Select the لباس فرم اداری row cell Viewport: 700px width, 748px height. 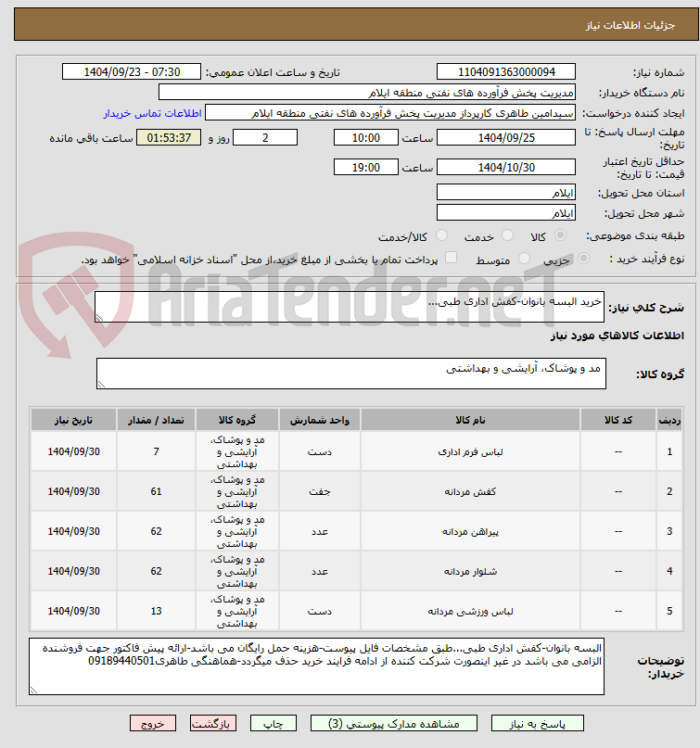click(470, 451)
